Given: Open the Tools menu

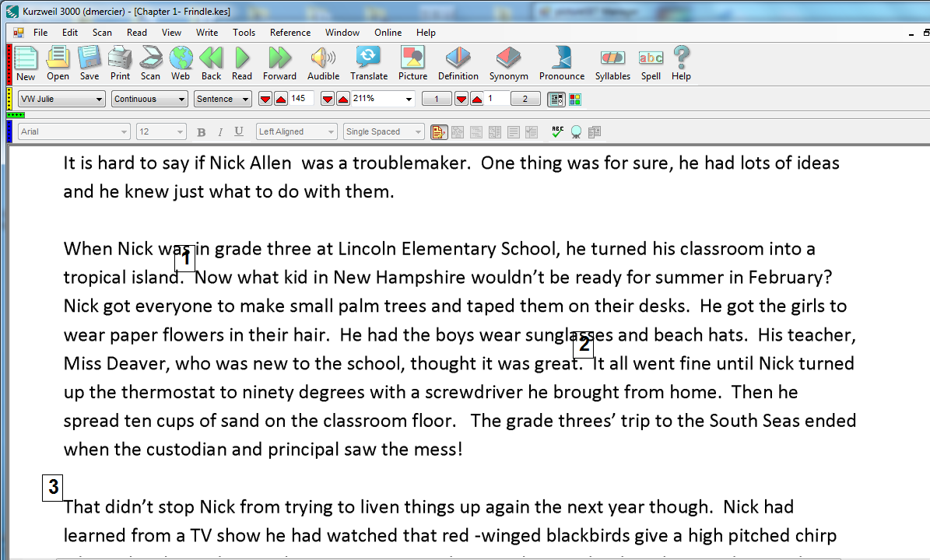Looking at the screenshot, I should tap(244, 33).
